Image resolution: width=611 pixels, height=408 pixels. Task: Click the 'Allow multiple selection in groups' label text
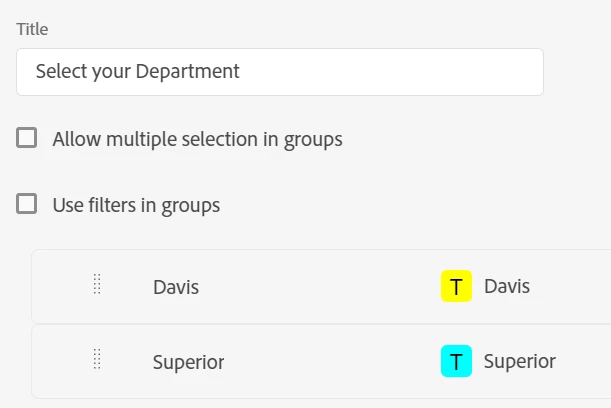coord(197,139)
